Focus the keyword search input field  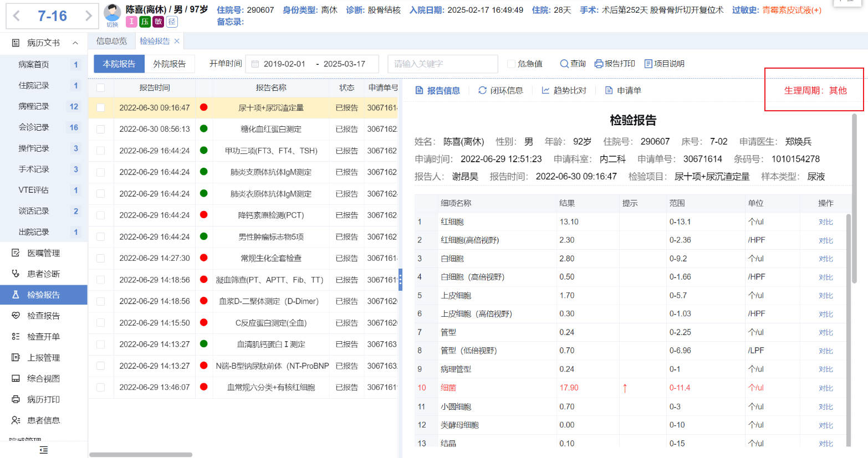(x=443, y=64)
